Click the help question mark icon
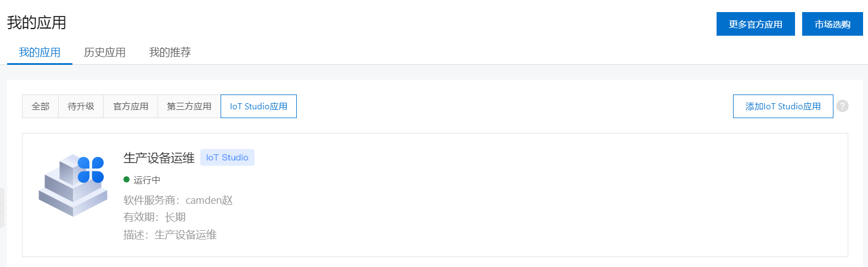The image size is (868, 267). pos(842,106)
